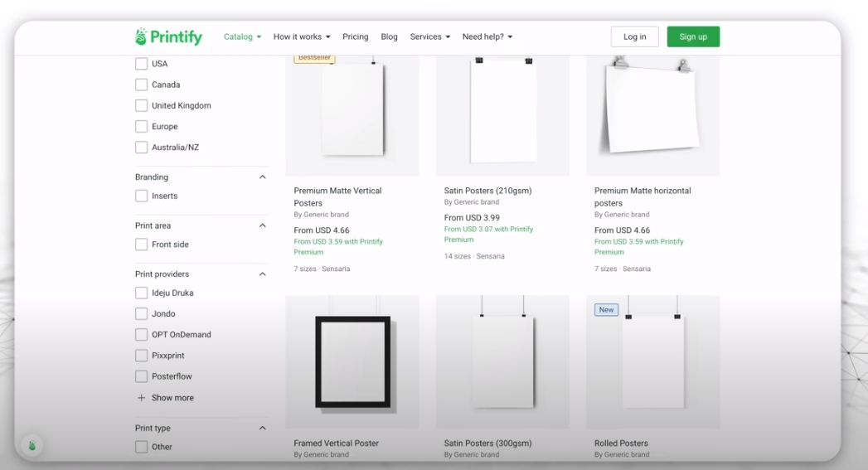Tick the Front side print area checkbox

(x=142, y=245)
